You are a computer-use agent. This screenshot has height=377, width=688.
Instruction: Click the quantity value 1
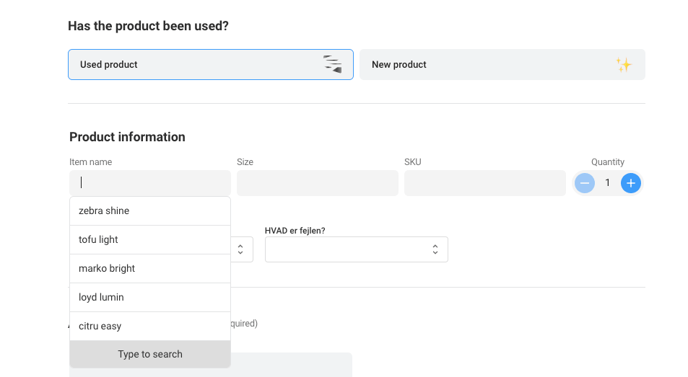point(608,183)
